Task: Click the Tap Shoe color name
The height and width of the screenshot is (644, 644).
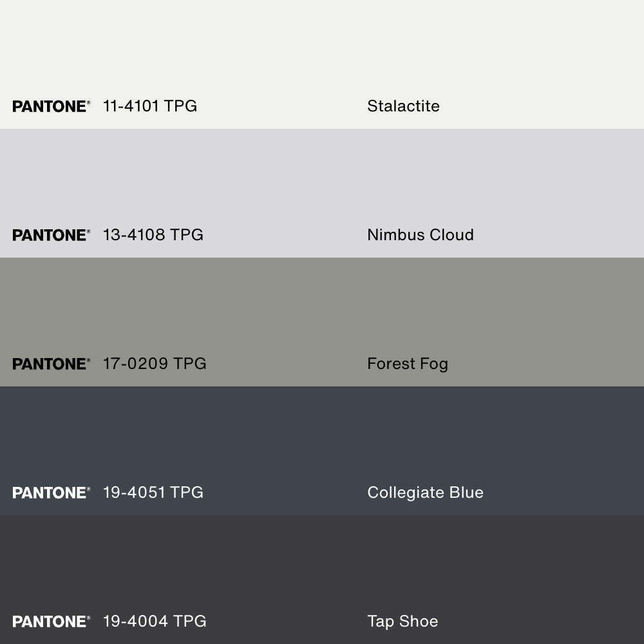Action: [402, 621]
